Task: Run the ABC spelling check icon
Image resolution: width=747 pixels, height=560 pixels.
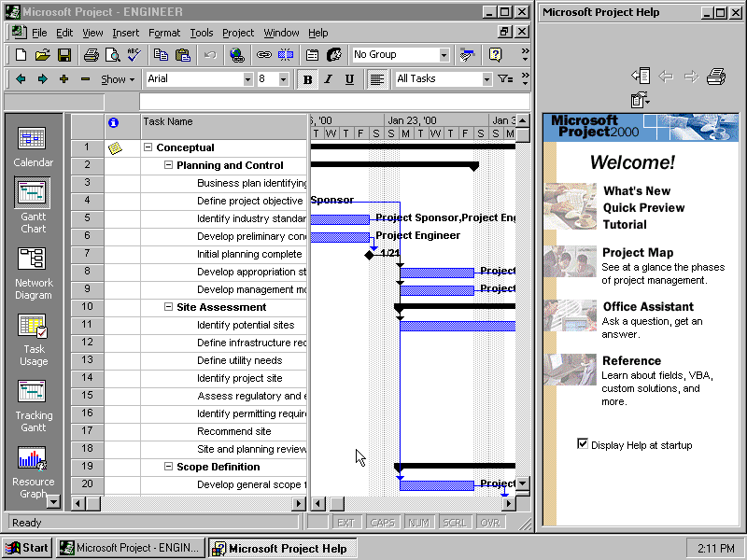Action: click(x=134, y=55)
